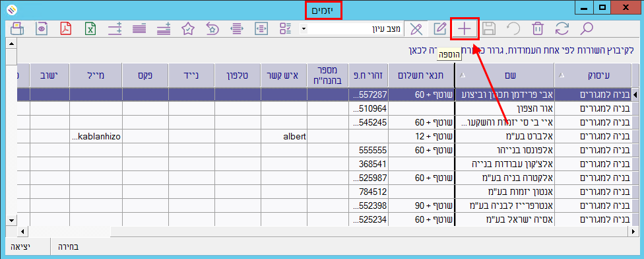Image resolution: width=644 pixels, height=259 pixels.
Task: Click the איש קשר column header
Action: (x=283, y=75)
